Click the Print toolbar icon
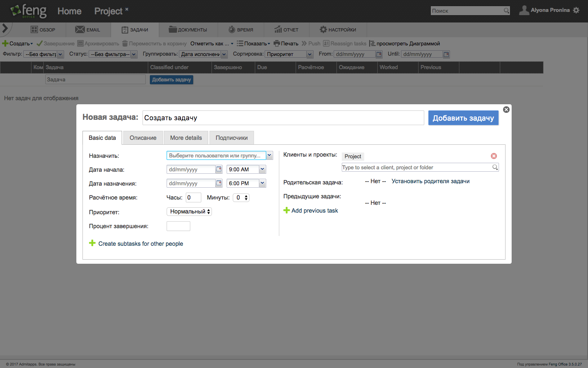Image resolution: width=588 pixels, height=368 pixels. [277, 43]
